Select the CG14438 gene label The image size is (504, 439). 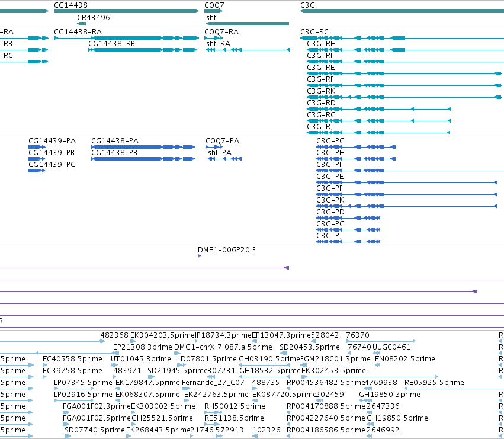tap(70, 5)
